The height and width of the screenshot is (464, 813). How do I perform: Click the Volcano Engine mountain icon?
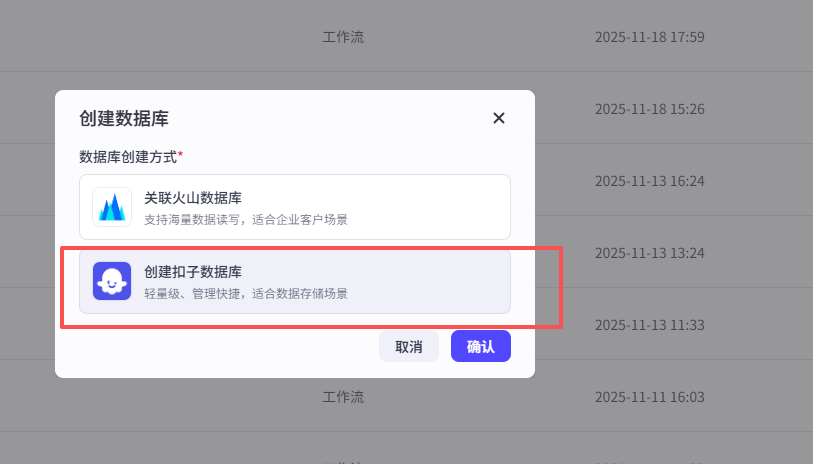pos(112,207)
